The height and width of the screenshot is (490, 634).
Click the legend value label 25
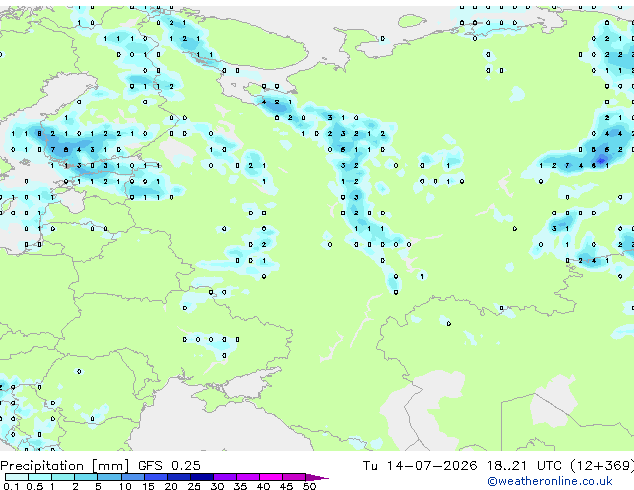(x=194, y=486)
